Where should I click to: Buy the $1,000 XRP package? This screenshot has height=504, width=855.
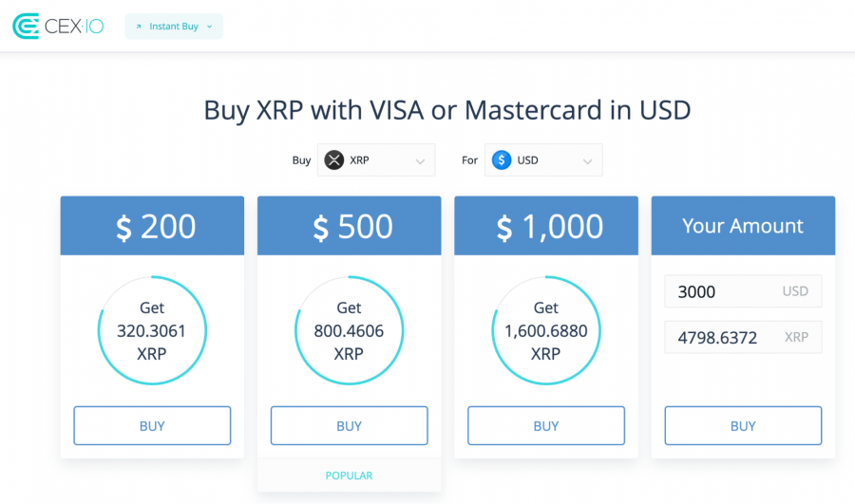point(546,425)
